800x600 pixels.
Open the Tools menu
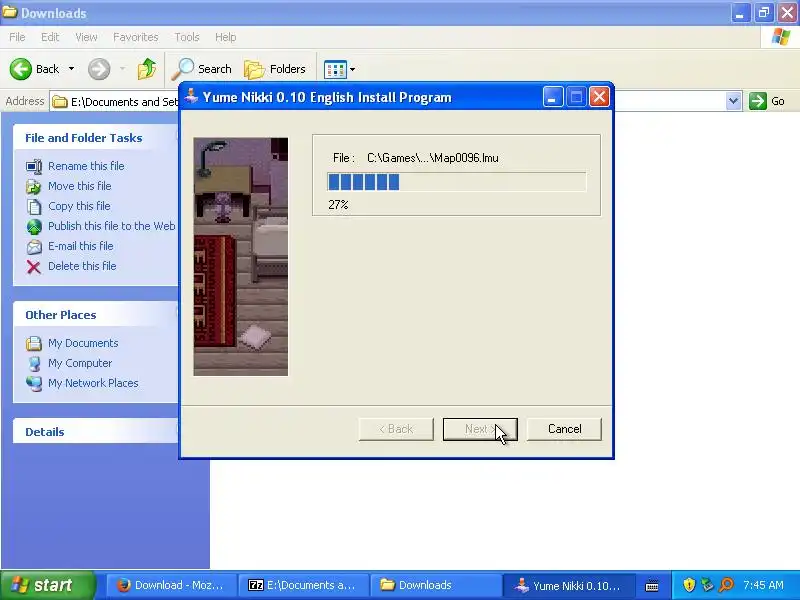point(187,37)
